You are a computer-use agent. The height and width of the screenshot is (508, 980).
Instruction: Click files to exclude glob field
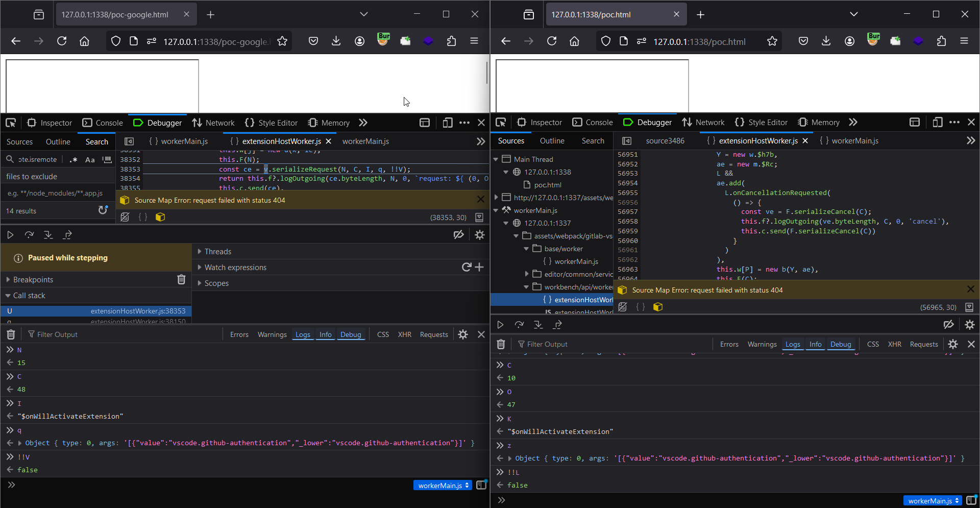coord(57,193)
